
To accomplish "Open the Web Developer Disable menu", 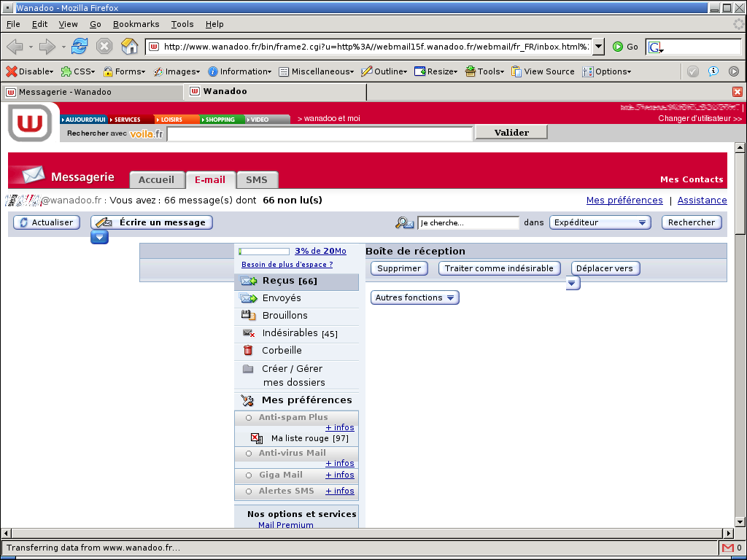I will (29, 71).
